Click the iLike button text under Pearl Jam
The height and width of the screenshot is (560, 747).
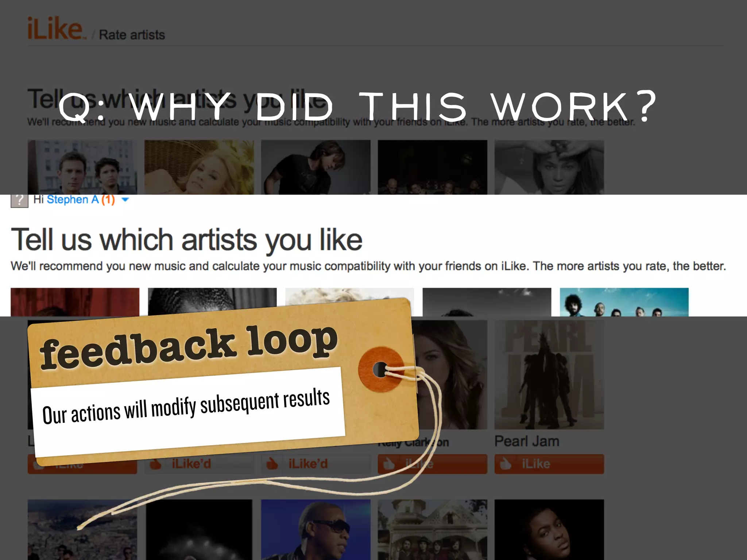tap(536, 464)
